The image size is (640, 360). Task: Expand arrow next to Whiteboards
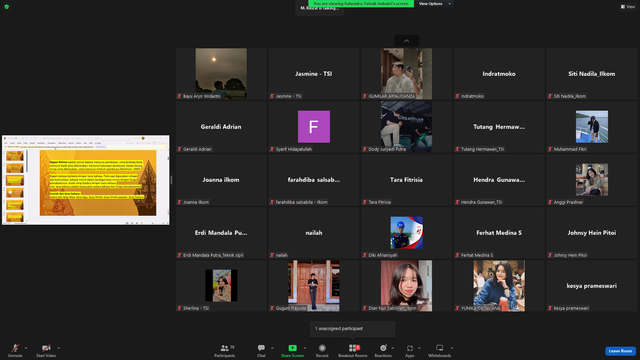click(452, 348)
